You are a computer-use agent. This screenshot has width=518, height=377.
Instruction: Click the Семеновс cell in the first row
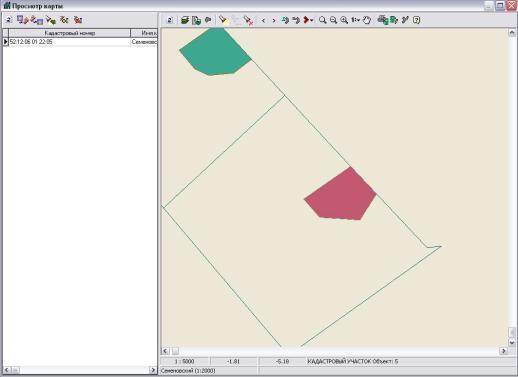tap(144, 42)
